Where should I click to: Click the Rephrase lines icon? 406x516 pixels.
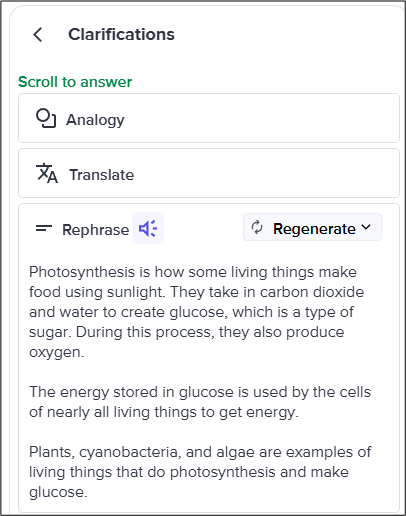coord(44,229)
